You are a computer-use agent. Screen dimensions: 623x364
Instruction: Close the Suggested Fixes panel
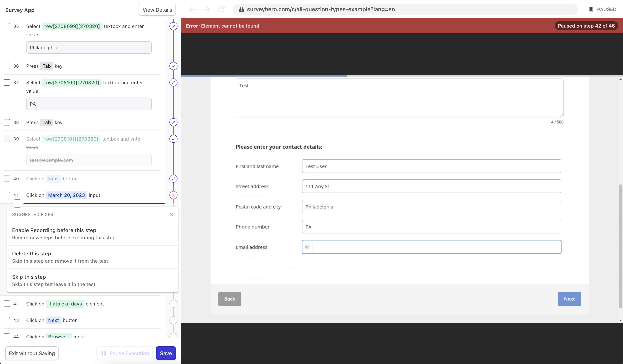(x=171, y=215)
